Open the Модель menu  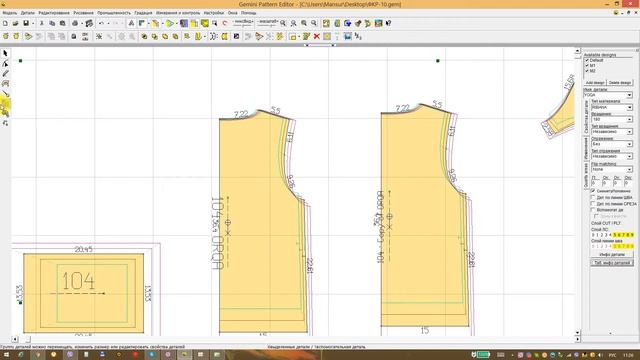click(x=10, y=13)
